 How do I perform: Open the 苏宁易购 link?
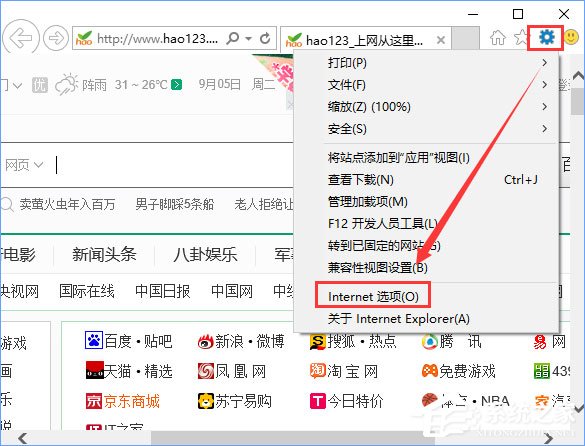coord(244,401)
